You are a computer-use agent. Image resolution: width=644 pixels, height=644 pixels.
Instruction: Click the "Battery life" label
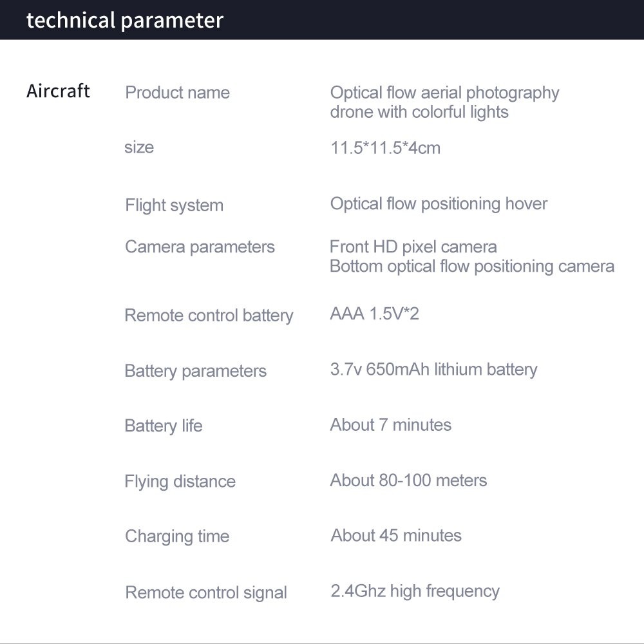(163, 426)
